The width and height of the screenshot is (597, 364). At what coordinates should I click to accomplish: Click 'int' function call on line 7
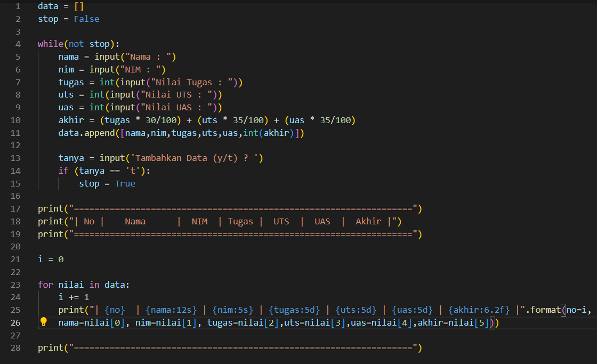[107, 82]
